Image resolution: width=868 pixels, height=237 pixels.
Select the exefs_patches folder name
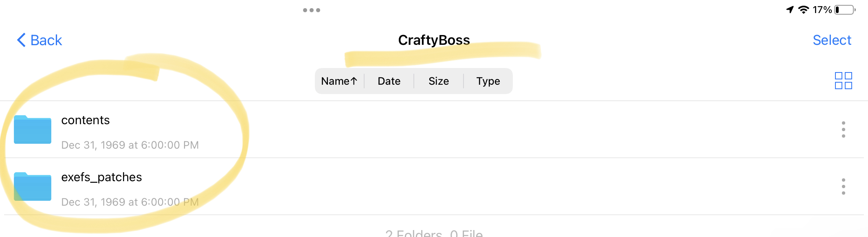101,177
